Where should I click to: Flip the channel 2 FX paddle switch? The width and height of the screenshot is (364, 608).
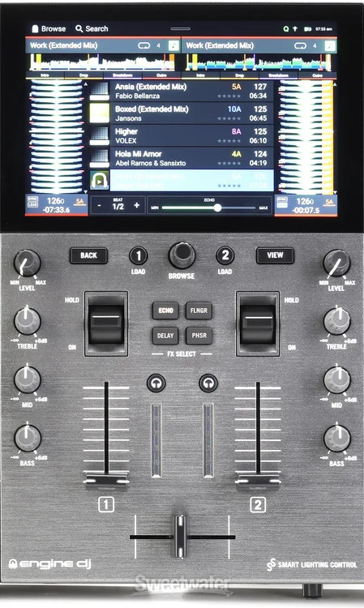(x=258, y=323)
